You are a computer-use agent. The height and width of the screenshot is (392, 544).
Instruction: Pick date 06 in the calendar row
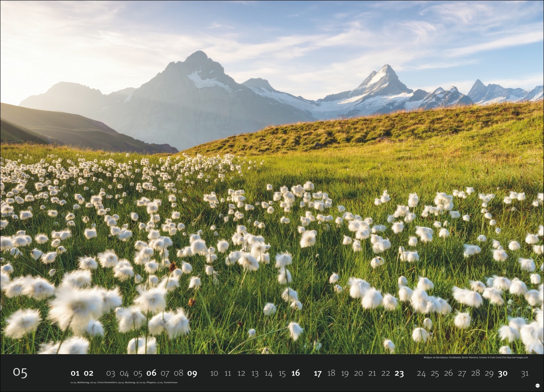click(x=151, y=373)
